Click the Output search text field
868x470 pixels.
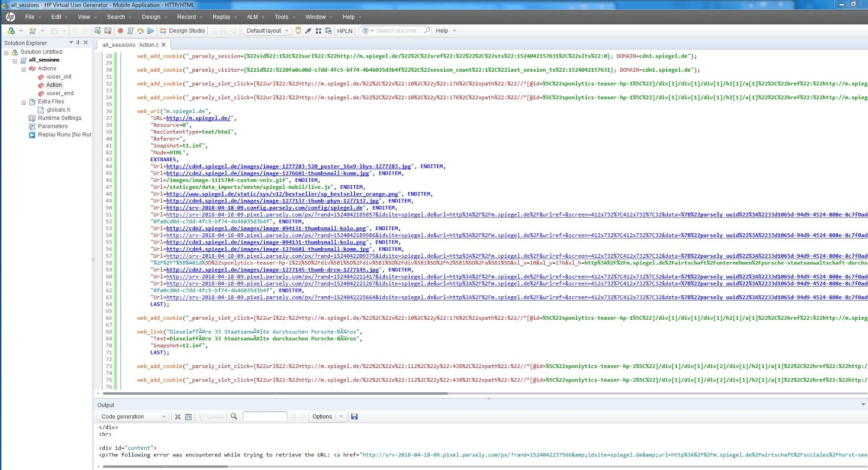coord(265,416)
